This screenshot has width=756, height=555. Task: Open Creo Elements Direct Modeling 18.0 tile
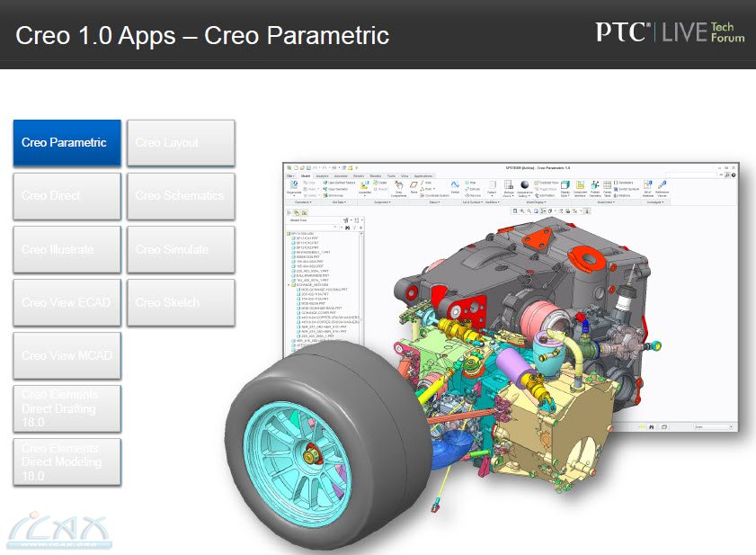point(67,461)
